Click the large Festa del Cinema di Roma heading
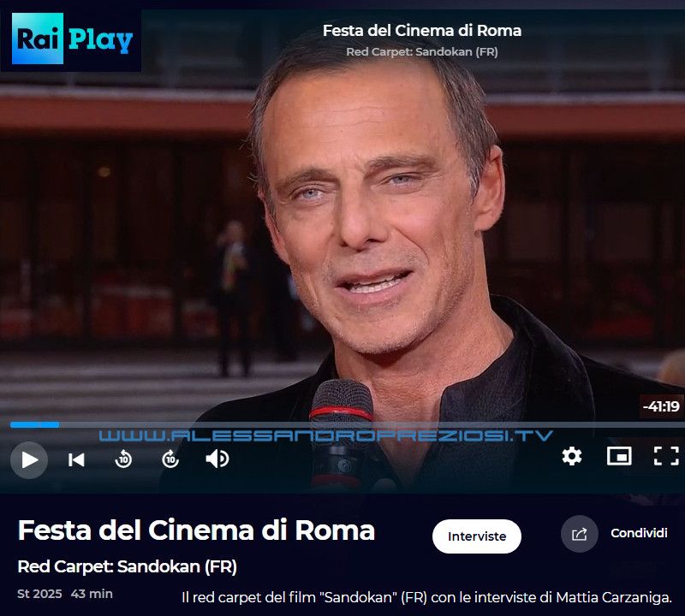This screenshot has height=616, width=685. [x=196, y=530]
